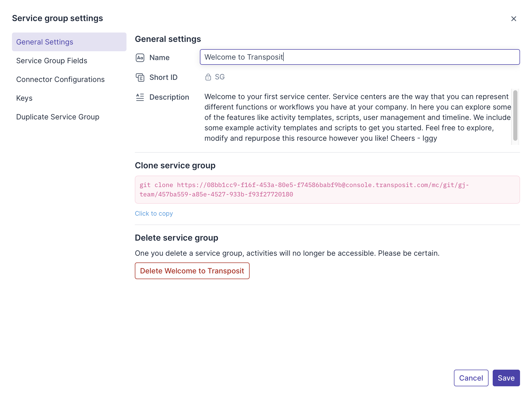Click the Description text area
The image size is (532, 398).
pyautogui.click(x=357, y=117)
